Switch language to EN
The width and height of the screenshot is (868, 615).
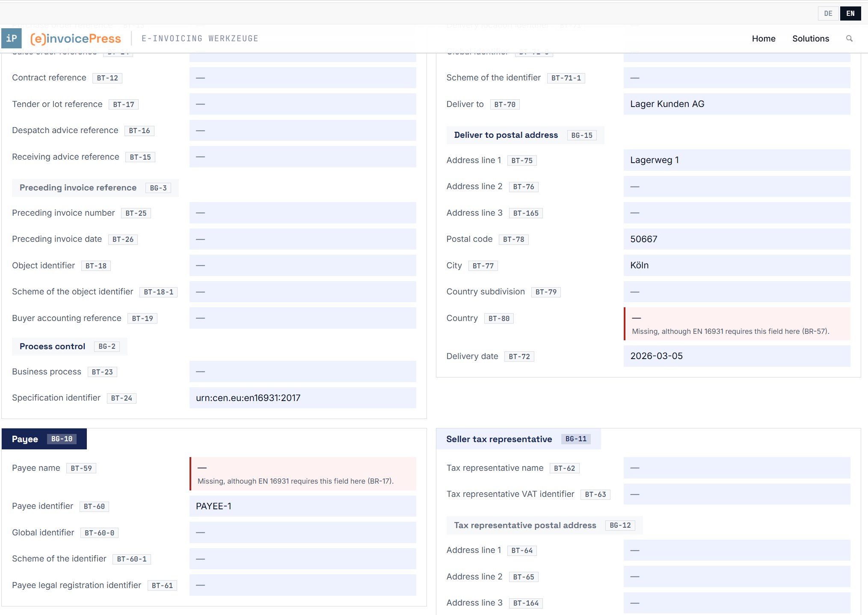[850, 13]
